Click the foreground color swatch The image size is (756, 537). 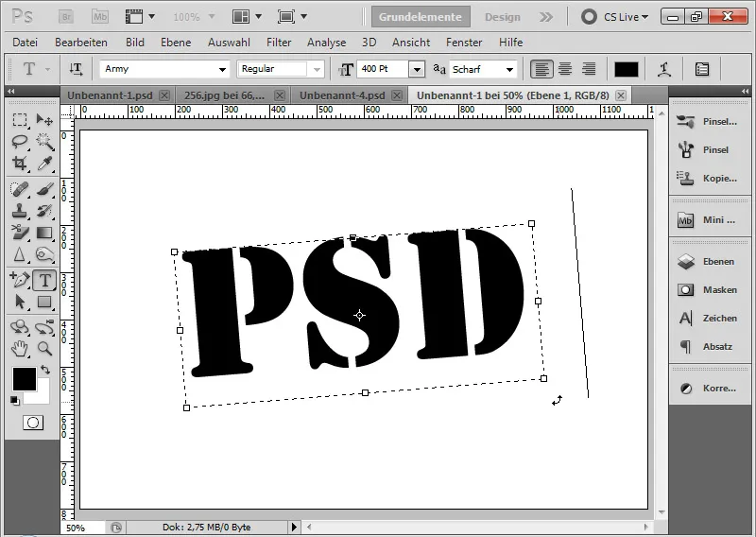click(25, 379)
